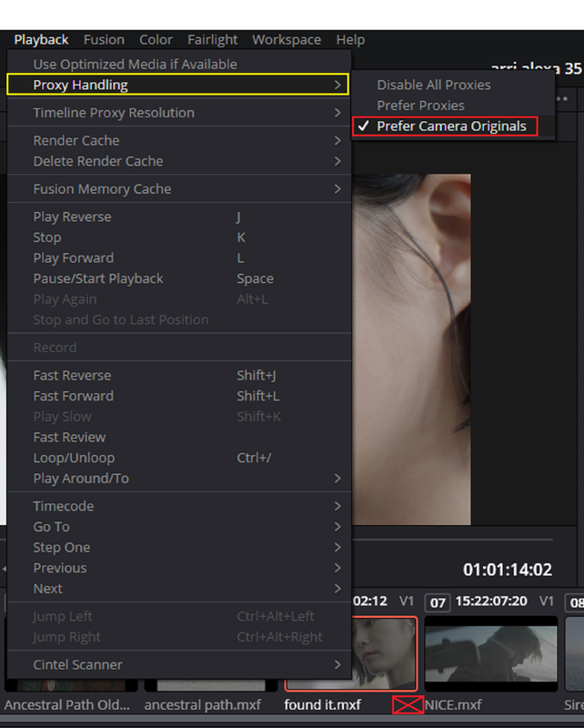Open the Fairlight menu
Viewport: 584px width, 728px height.
[213, 40]
